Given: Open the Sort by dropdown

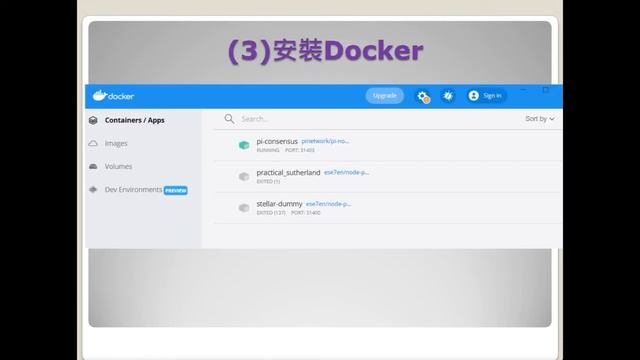Looking at the screenshot, I should (x=540, y=119).
